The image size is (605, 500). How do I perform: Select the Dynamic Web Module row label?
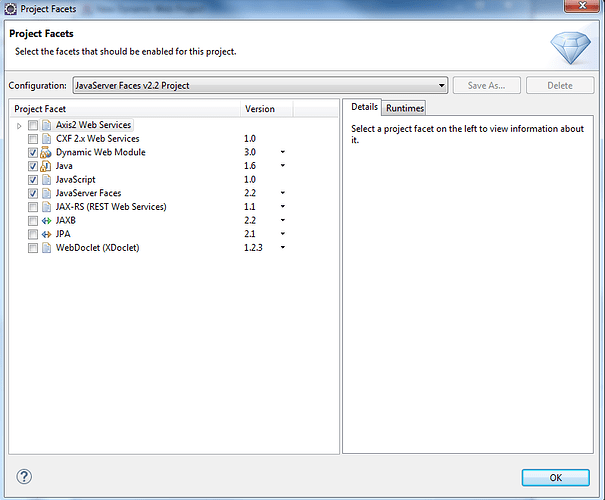pos(101,152)
